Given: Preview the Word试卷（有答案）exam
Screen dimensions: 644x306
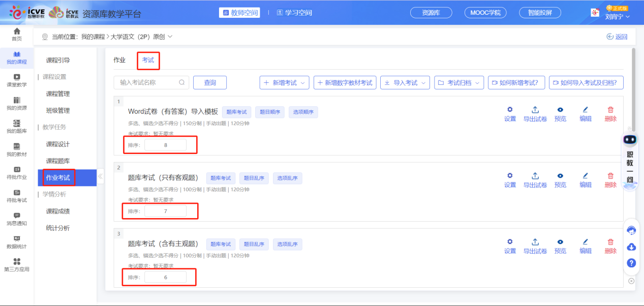Looking at the screenshot, I should [560, 114].
